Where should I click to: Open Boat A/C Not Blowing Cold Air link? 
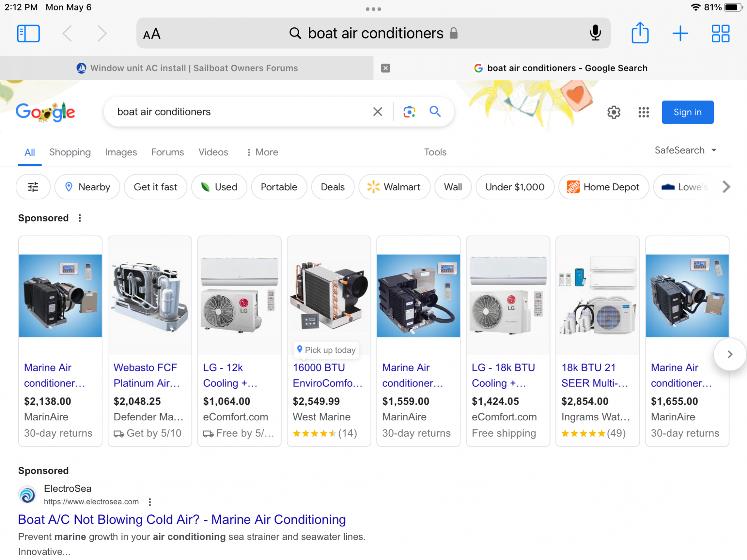point(182,519)
